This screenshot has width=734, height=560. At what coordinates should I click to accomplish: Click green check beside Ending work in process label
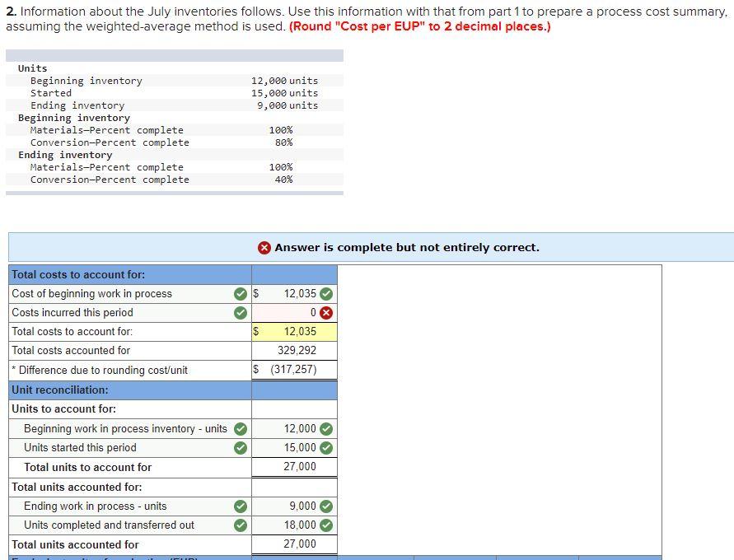click(241, 506)
